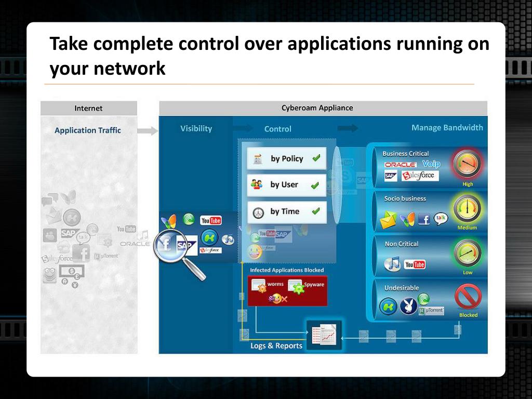This screenshot has width=532, height=399.
Task: Toggle the green check beside by Time
Action: [315, 211]
